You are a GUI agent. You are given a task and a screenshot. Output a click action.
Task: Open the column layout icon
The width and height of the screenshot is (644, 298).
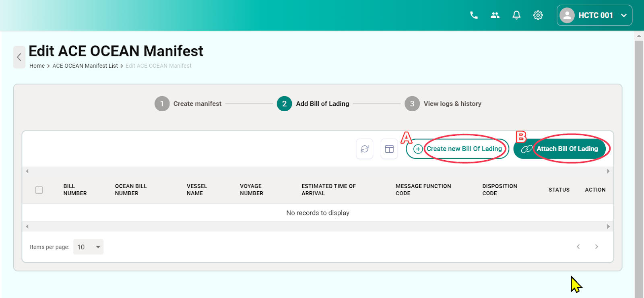pyautogui.click(x=389, y=149)
